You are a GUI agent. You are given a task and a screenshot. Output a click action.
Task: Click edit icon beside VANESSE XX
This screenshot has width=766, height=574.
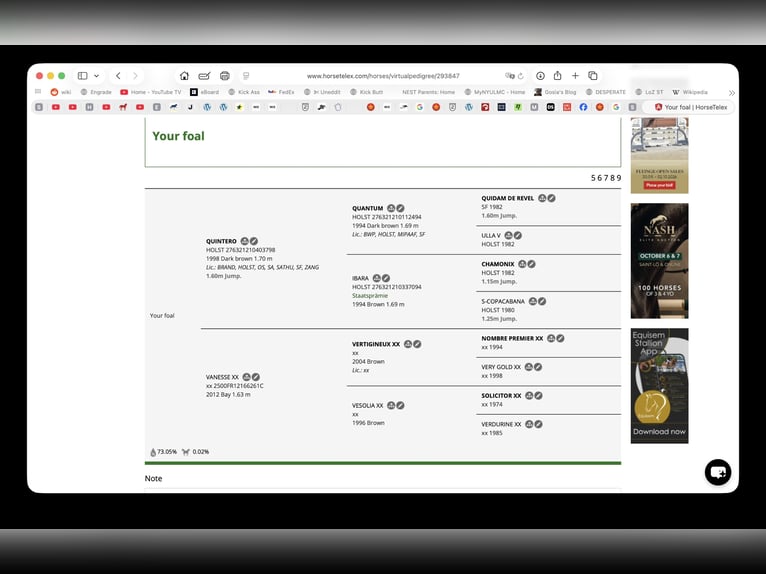pyautogui.click(x=255, y=377)
